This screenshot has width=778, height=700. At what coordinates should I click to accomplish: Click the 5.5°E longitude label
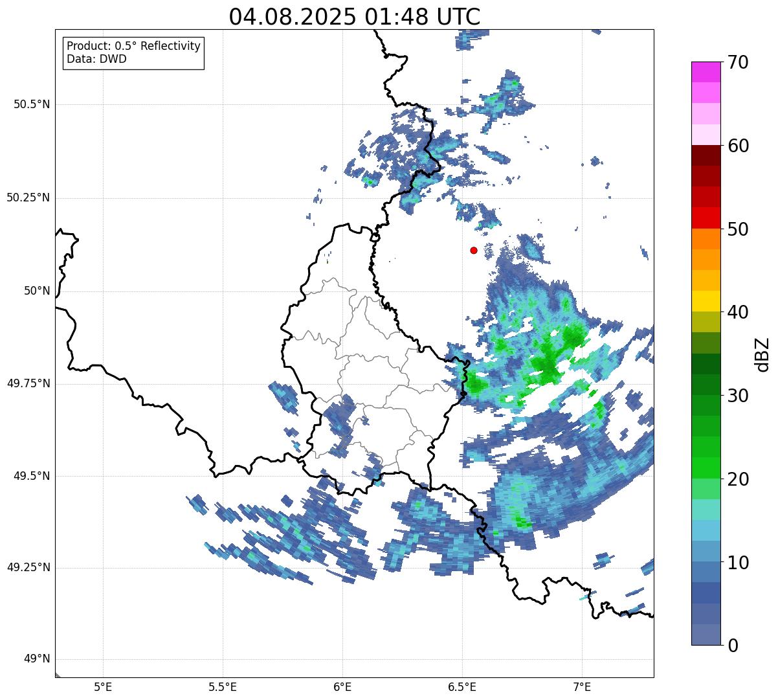point(223,686)
